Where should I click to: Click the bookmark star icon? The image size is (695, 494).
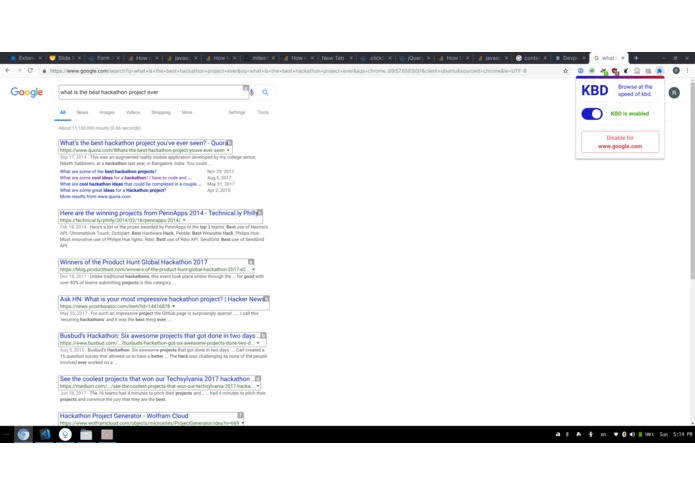(566, 71)
